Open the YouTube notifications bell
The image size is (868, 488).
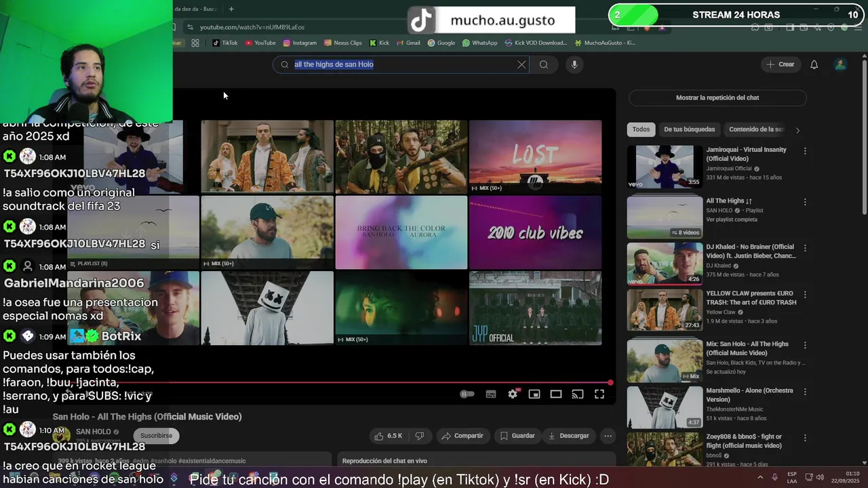click(x=814, y=64)
